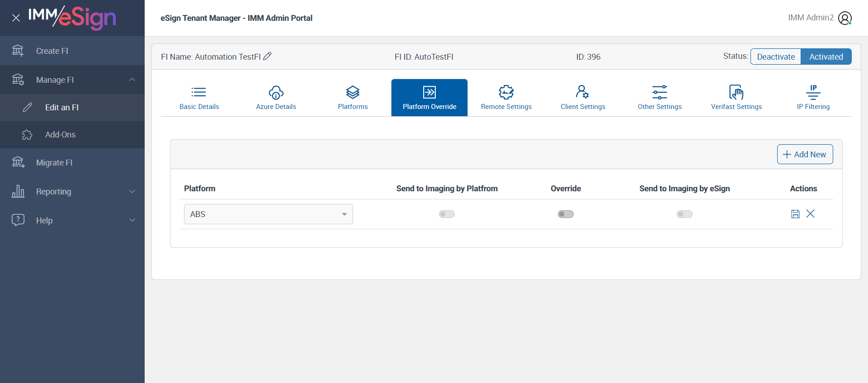Viewport: 868px width, 383px height.
Task: Select Add-Ons in the sidebar
Action: (60, 135)
